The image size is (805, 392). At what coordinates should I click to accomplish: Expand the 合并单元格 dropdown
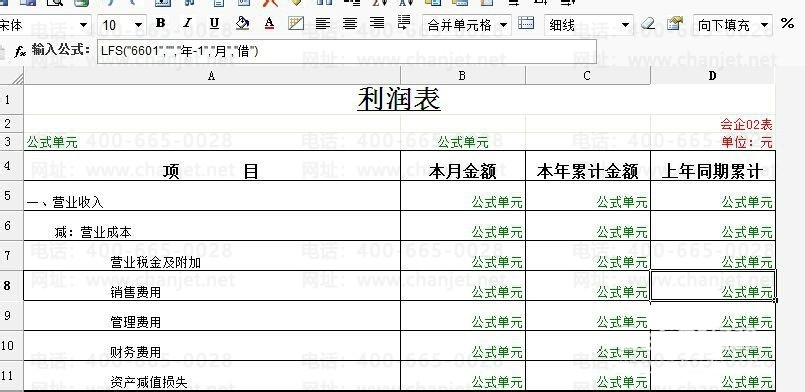click(x=503, y=25)
